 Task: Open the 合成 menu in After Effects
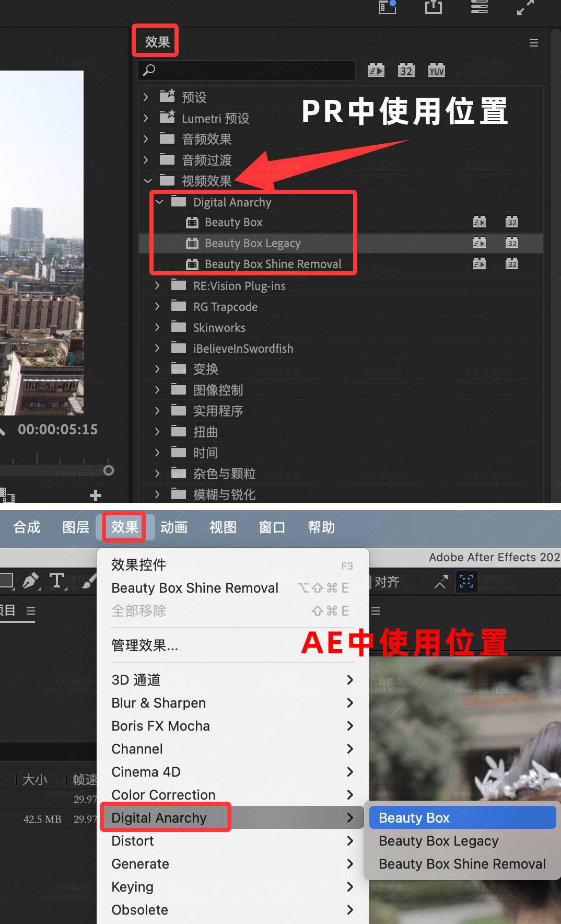coord(27,527)
